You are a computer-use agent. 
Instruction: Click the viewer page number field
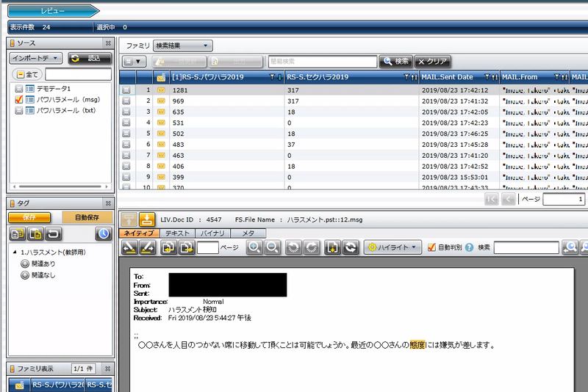click(x=208, y=247)
